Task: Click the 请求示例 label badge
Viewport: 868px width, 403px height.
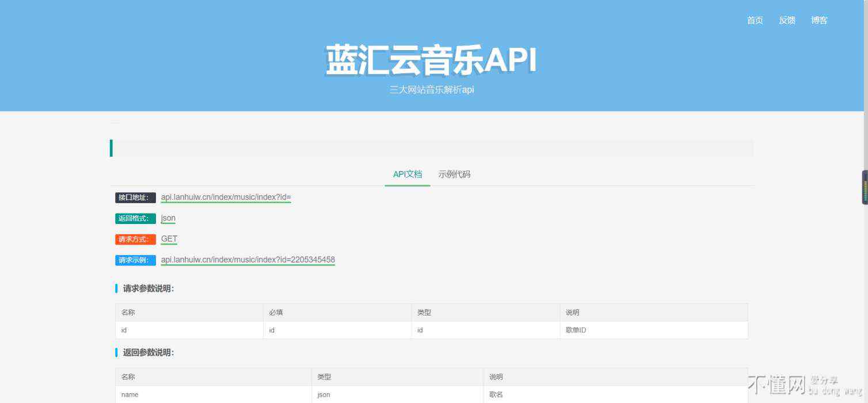Action: (x=135, y=260)
